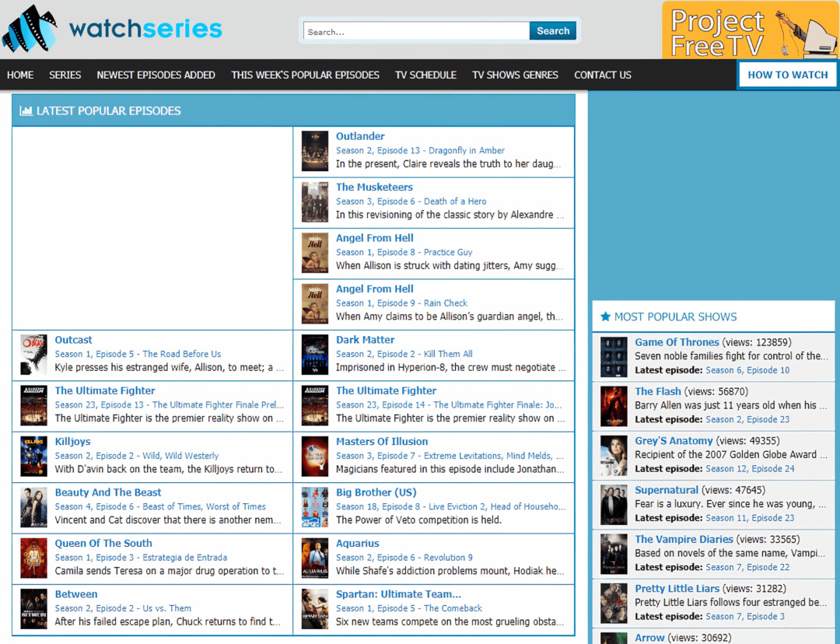This screenshot has height=644, width=840.
Task: Open the Project Free TV banner
Action: (x=750, y=30)
